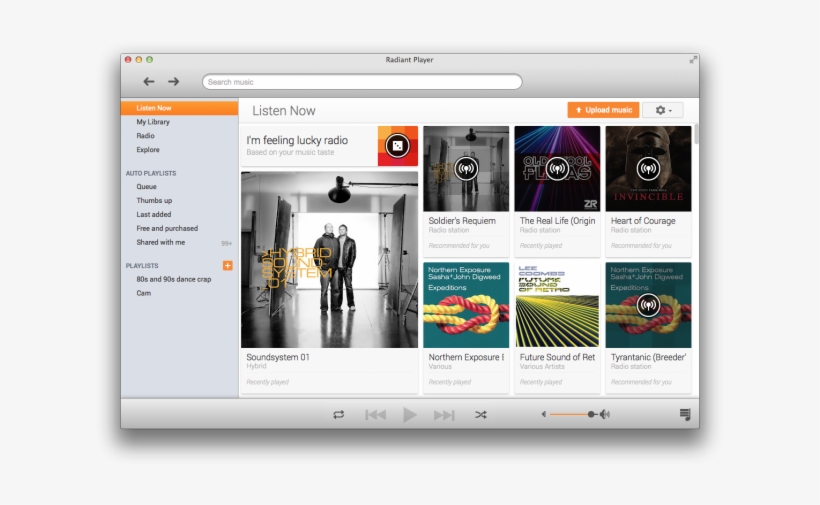
Task: Add a new playlist with plus icon
Action: [227, 266]
